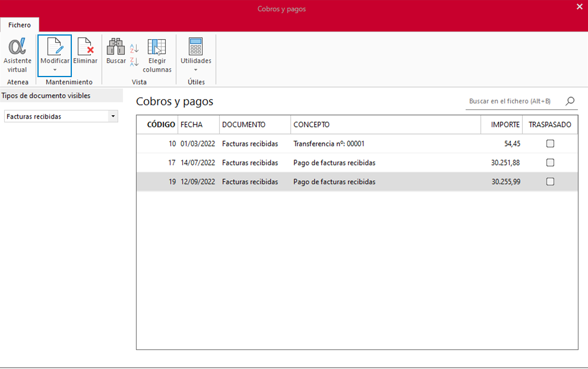The width and height of the screenshot is (588, 369).
Task: Check Traspasado for record code 19
Action: pyautogui.click(x=550, y=182)
